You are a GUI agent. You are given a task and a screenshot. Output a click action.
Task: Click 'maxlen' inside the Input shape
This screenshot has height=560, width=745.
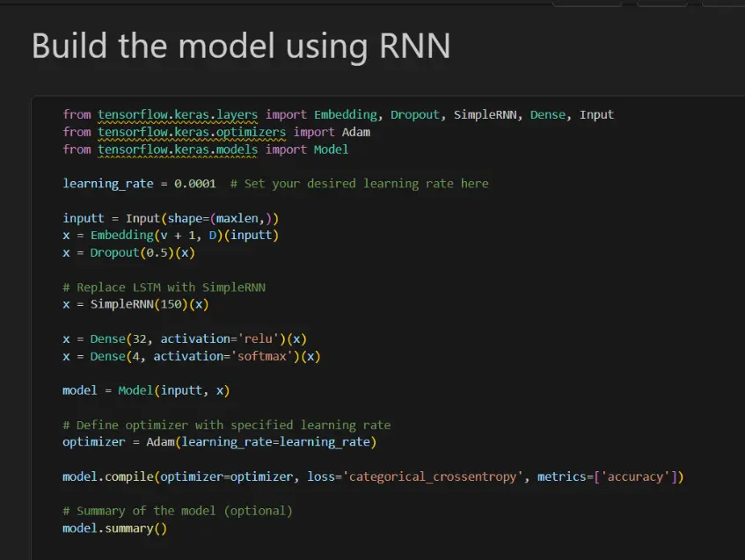(x=237, y=219)
